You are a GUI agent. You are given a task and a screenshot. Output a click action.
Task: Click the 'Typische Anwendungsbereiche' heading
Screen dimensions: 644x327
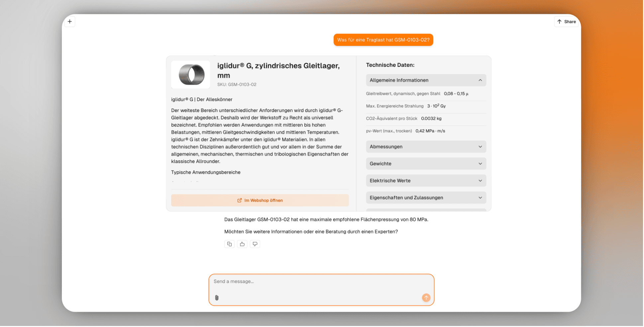206,172
